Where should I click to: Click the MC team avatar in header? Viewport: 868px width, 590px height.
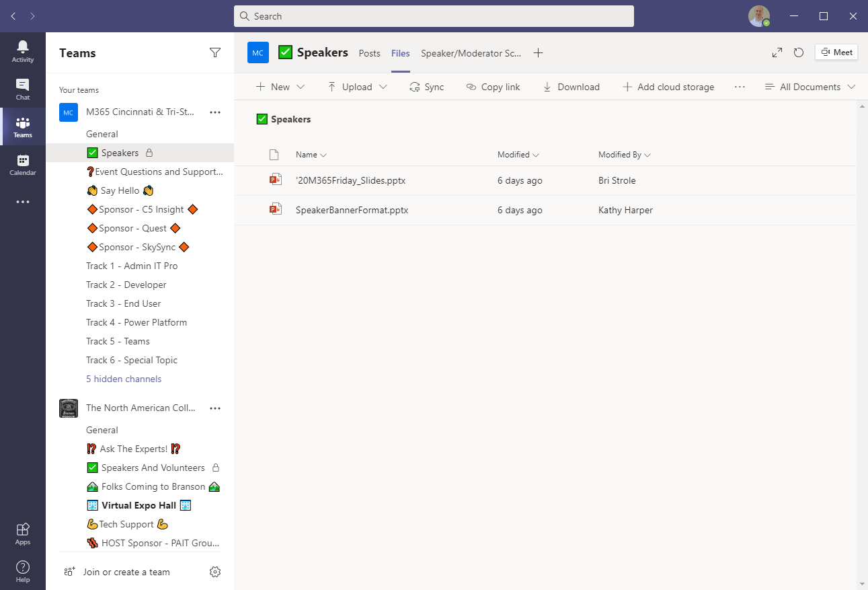click(258, 52)
